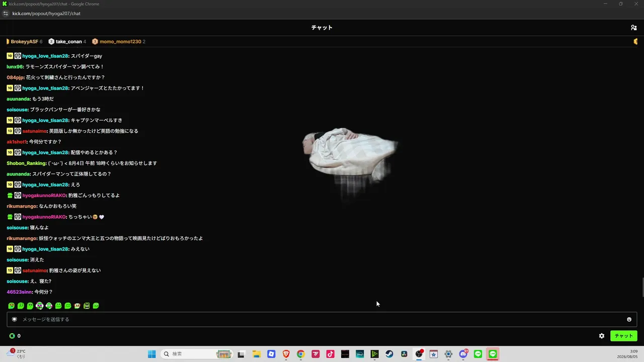The image size is (644, 362).
Task: Open File Explorer from the taskbar
Action: pos(256,354)
